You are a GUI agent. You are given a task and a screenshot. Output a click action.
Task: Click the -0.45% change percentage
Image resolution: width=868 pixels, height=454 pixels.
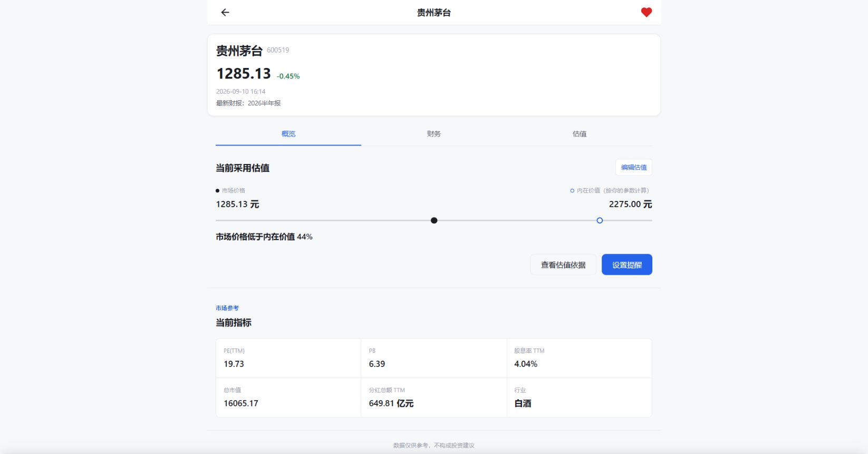(x=288, y=76)
